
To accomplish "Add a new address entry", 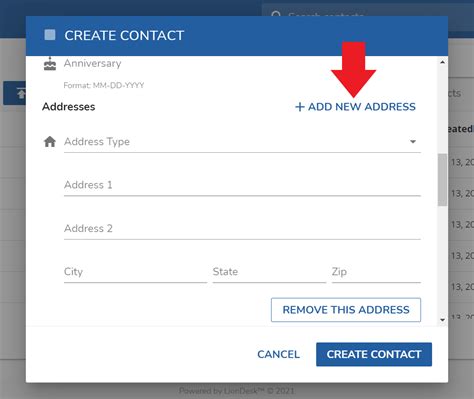I will pos(355,107).
